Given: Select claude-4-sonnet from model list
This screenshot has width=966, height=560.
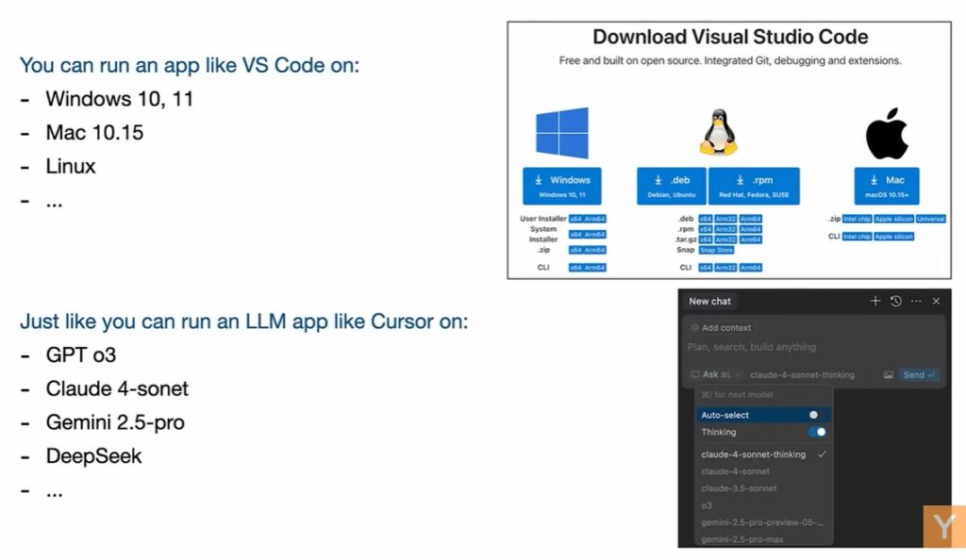Looking at the screenshot, I should click(x=735, y=471).
